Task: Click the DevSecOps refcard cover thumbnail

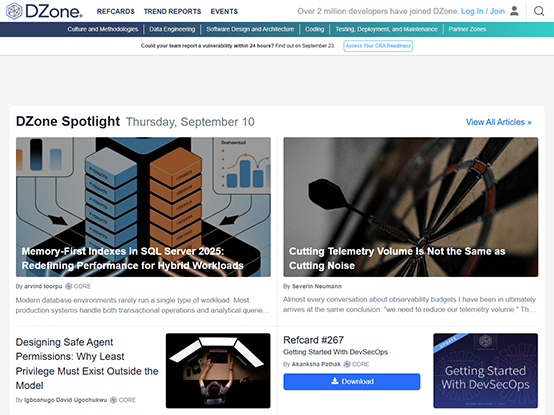Action: coord(485,370)
